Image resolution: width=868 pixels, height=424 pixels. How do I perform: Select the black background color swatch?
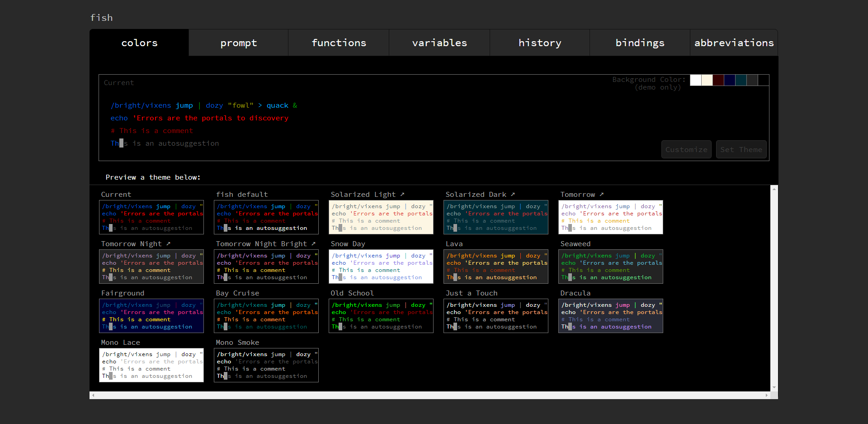point(764,80)
